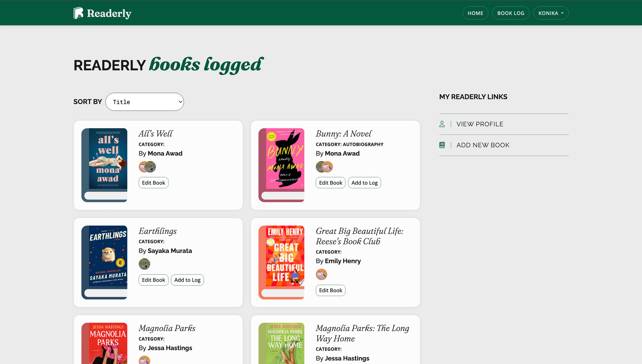
Task: Click the Category: Autobiography label
Action: point(350,144)
